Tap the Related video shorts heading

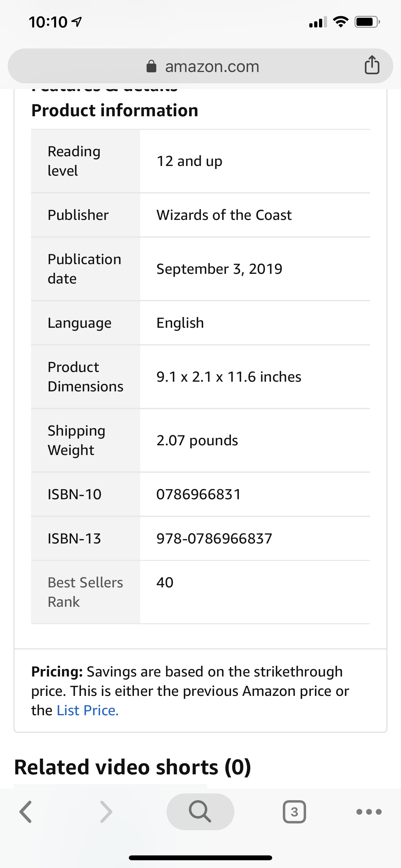tap(132, 767)
